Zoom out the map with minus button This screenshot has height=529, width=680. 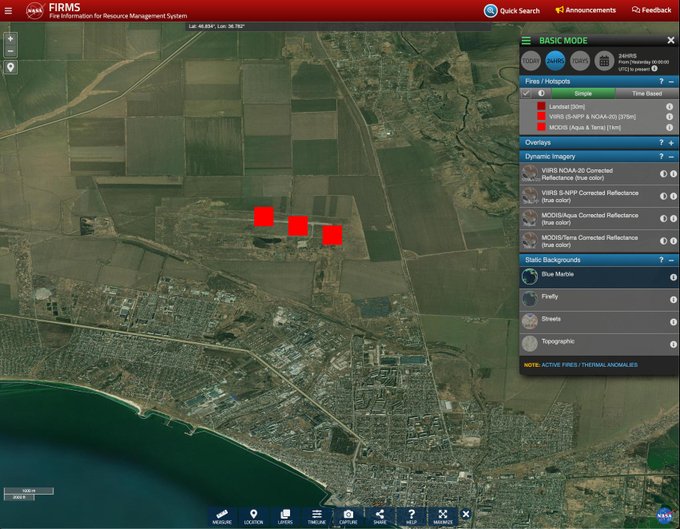(10, 51)
